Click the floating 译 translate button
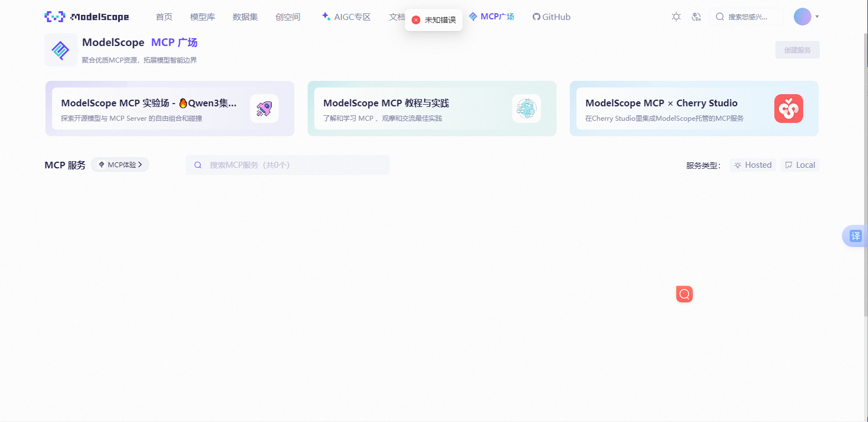 click(x=855, y=236)
